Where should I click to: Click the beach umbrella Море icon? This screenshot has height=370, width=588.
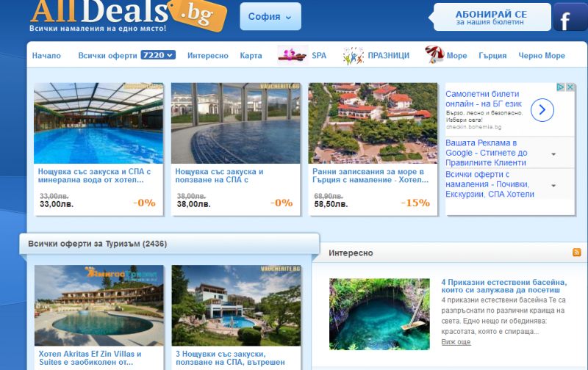(x=434, y=54)
